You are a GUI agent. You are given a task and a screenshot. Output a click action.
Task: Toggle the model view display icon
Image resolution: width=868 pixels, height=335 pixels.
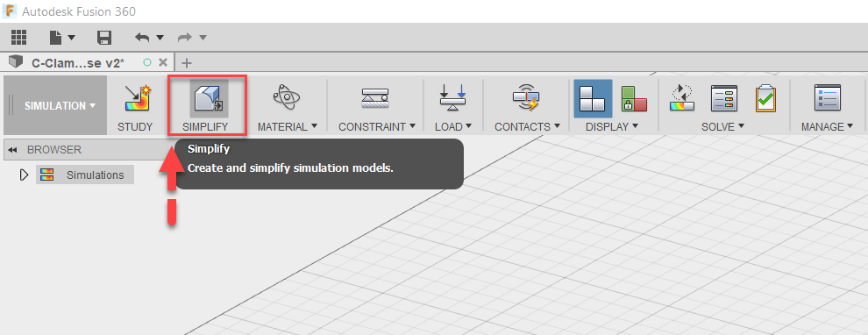pos(593,98)
